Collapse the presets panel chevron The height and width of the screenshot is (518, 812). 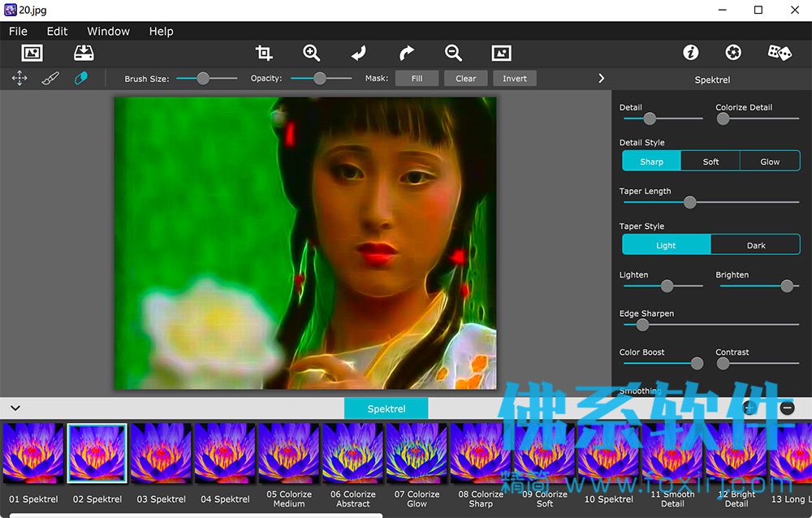[x=15, y=408]
